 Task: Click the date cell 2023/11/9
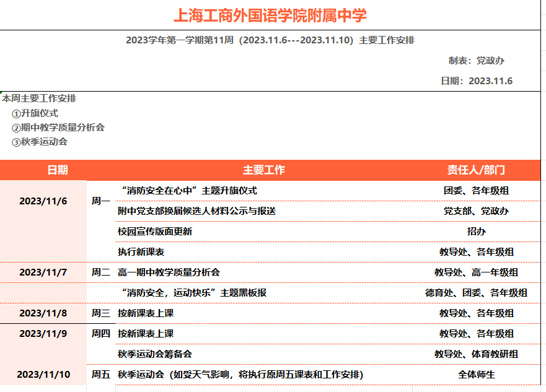point(43,334)
